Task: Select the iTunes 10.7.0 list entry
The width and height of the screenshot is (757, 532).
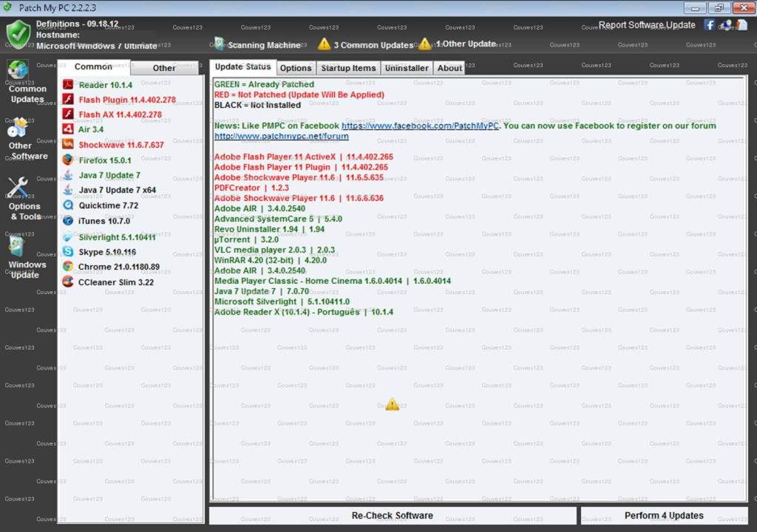Action: (x=103, y=221)
